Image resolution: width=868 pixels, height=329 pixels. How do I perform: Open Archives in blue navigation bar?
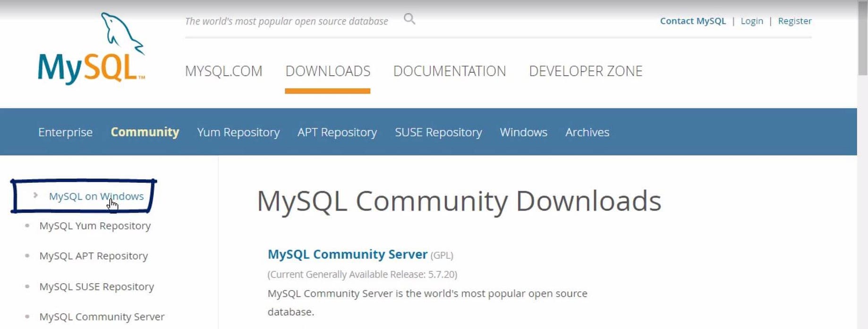(x=587, y=132)
